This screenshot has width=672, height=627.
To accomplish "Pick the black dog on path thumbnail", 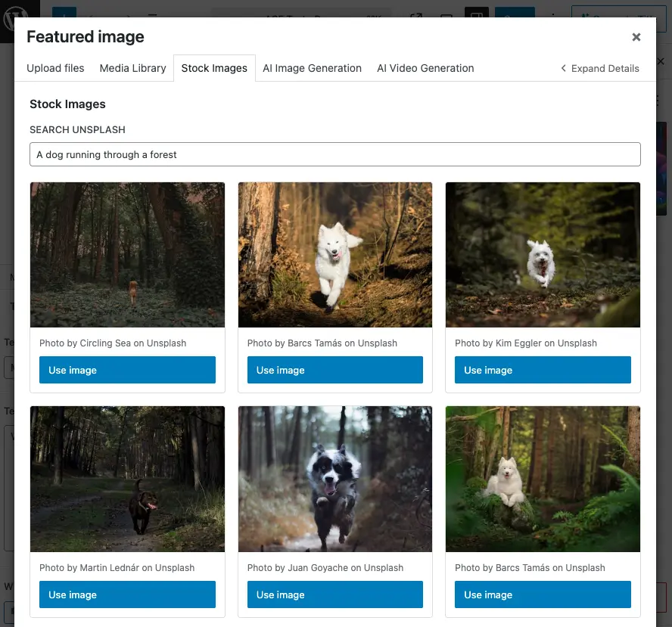I will click(x=127, y=479).
